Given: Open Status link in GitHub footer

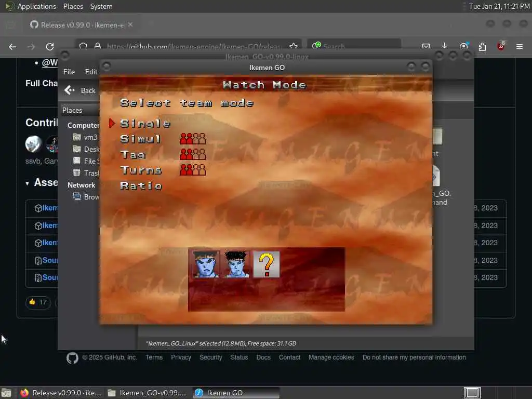Looking at the screenshot, I should coord(239,357).
